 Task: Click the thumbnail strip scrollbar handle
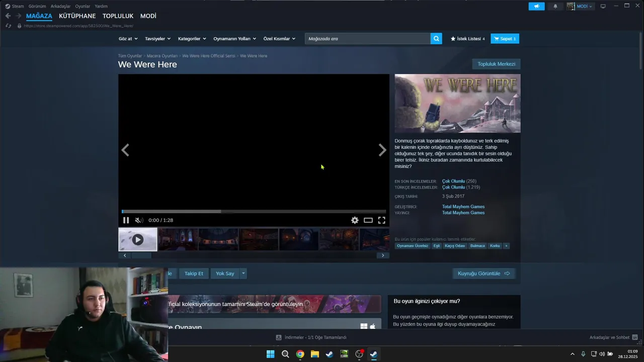(x=141, y=255)
